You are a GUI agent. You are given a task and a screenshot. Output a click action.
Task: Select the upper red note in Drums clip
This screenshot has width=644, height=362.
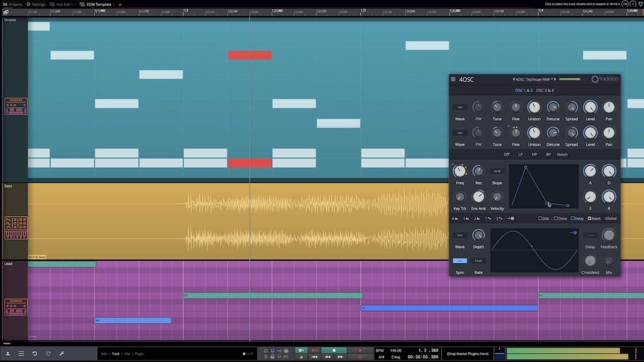250,55
